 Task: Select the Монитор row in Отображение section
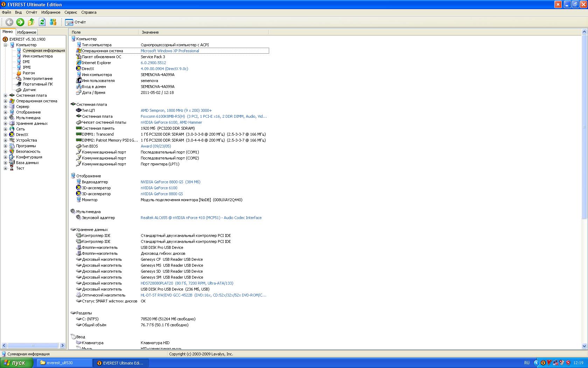coord(172,200)
